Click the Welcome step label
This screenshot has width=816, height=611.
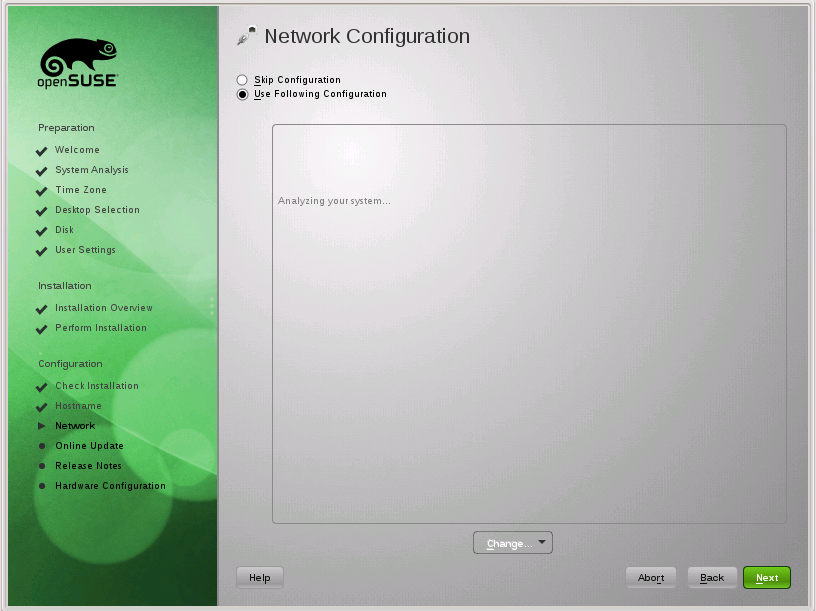[x=77, y=150]
